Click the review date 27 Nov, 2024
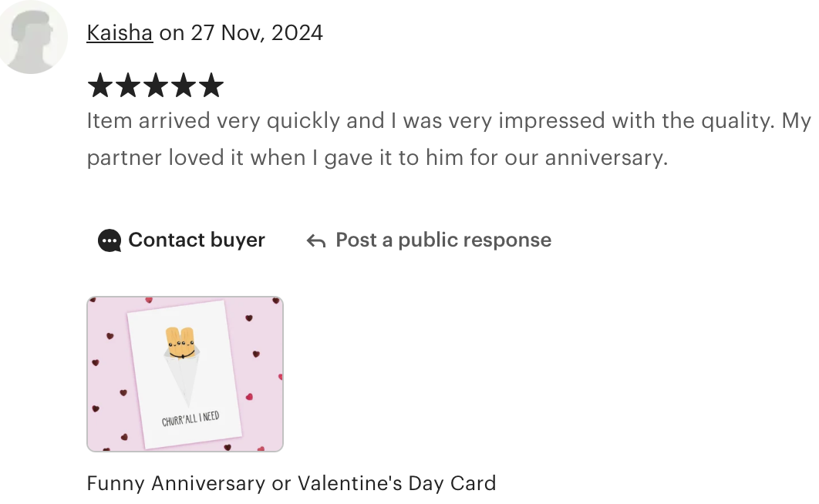This screenshot has height=504, width=819. tap(257, 33)
